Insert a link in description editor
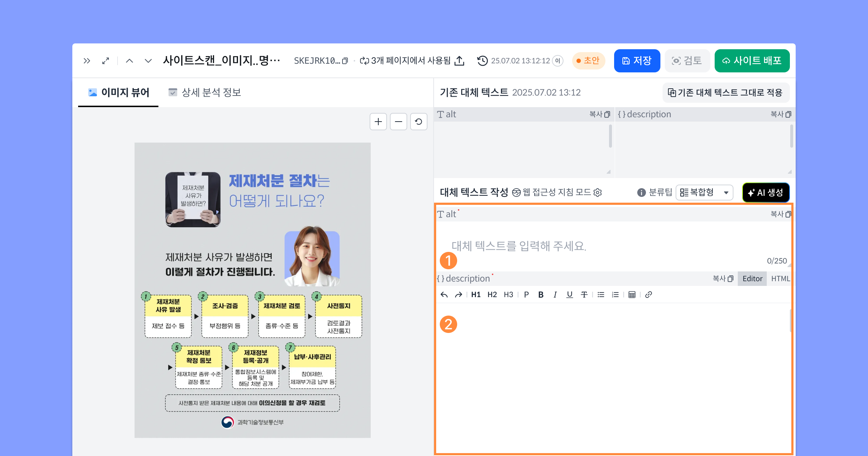The width and height of the screenshot is (868, 456). tap(648, 295)
